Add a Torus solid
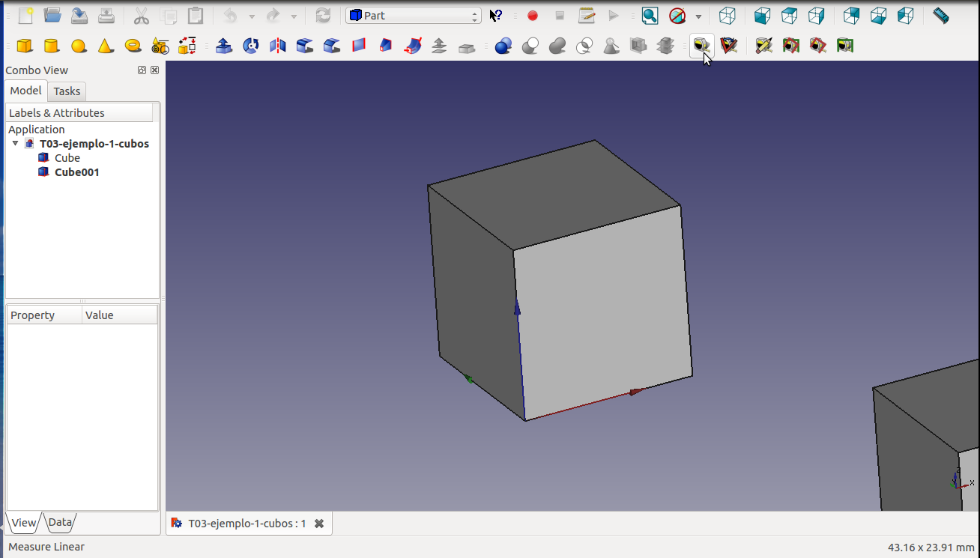980x558 pixels. coord(133,46)
